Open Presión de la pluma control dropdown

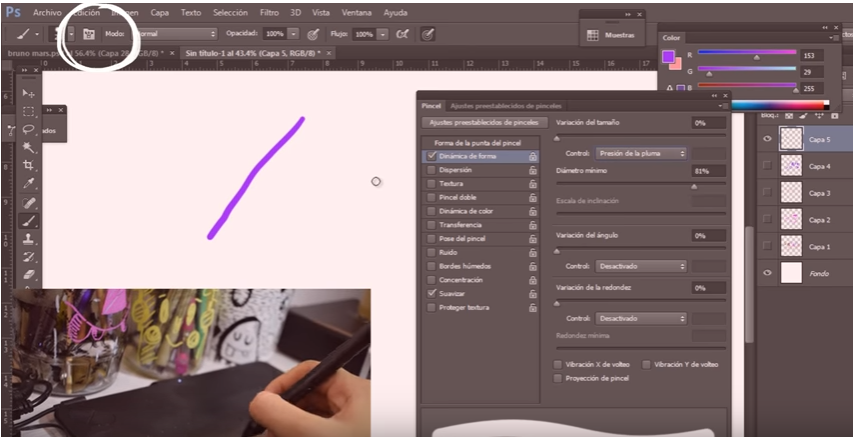[x=641, y=153]
